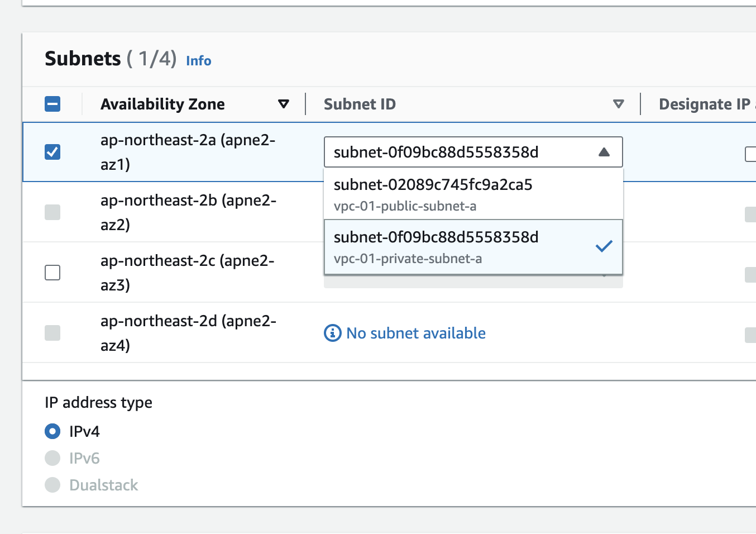Toggle the select-all subnets header checkbox

coord(52,104)
